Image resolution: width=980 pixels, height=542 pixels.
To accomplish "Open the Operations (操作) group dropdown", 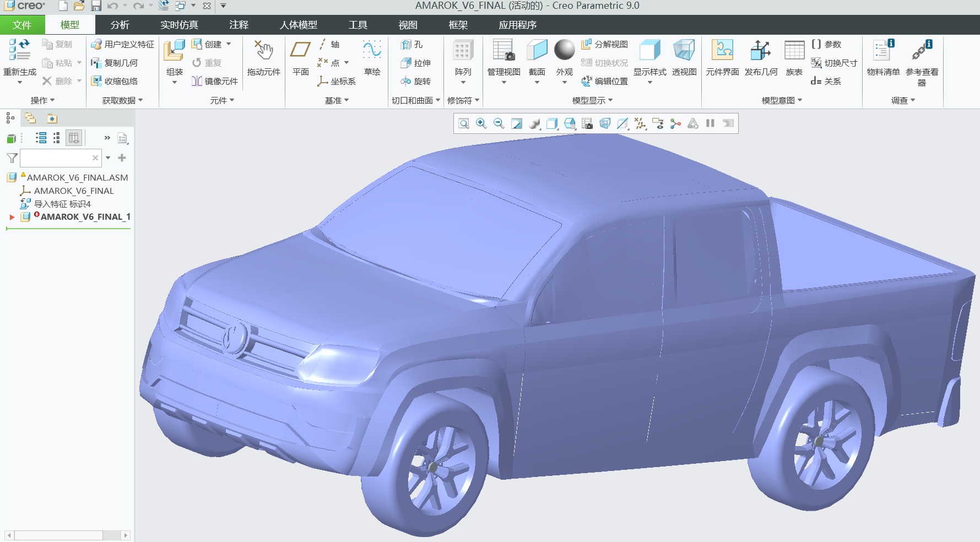I will (43, 100).
